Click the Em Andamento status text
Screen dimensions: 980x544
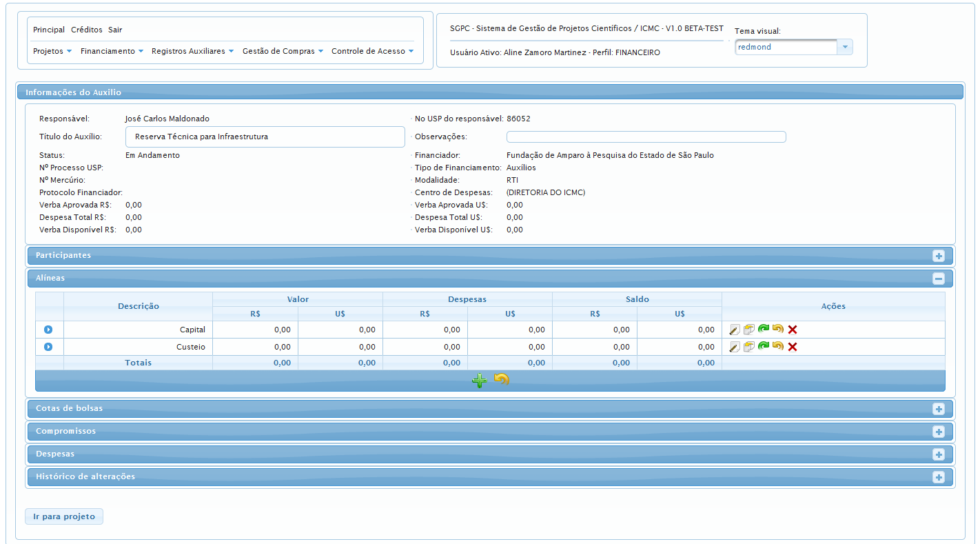pyautogui.click(x=152, y=155)
